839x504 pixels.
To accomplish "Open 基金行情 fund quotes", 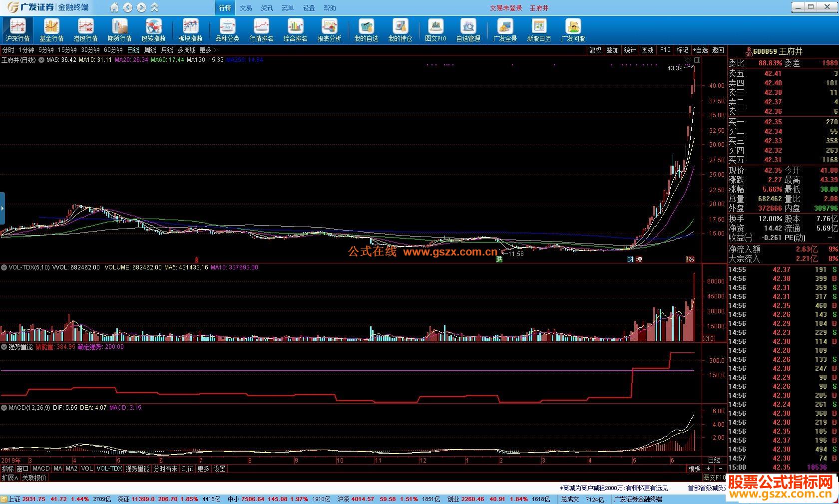I will tap(51, 30).
